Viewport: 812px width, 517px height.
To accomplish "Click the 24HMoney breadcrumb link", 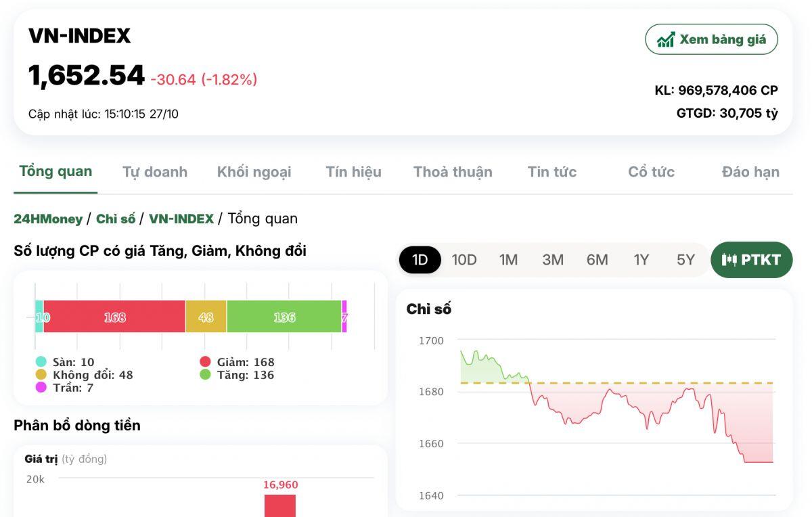I will [x=48, y=219].
